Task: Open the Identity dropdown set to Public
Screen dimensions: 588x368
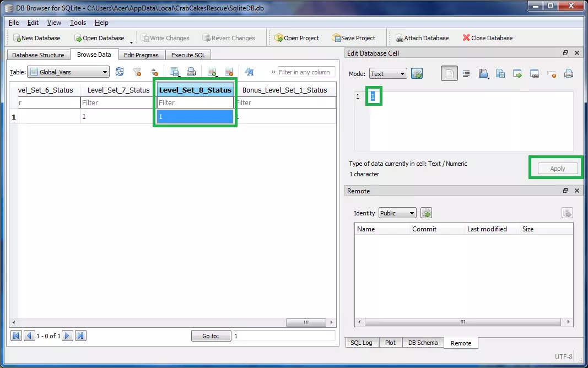Action: click(x=397, y=213)
